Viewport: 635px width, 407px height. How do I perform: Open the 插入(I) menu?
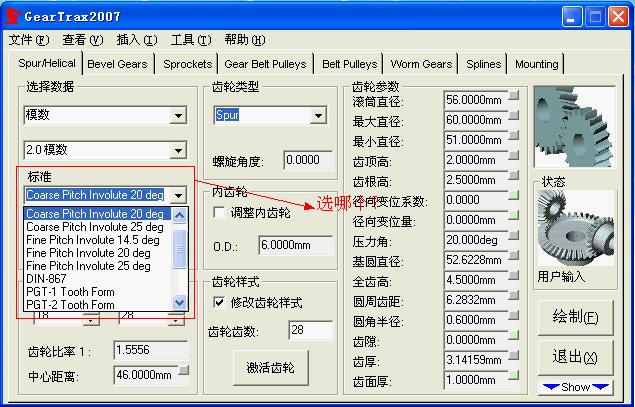pyautogui.click(x=136, y=40)
